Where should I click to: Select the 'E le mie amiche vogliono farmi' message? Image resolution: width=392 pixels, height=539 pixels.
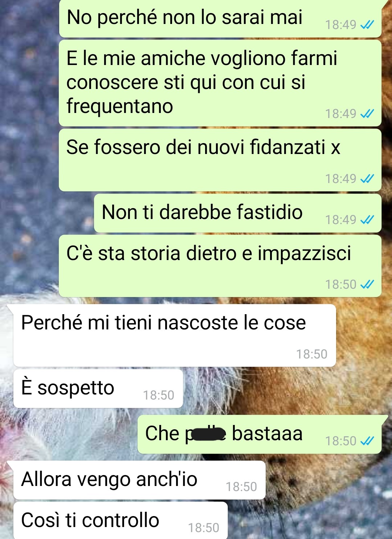coord(220,83)
